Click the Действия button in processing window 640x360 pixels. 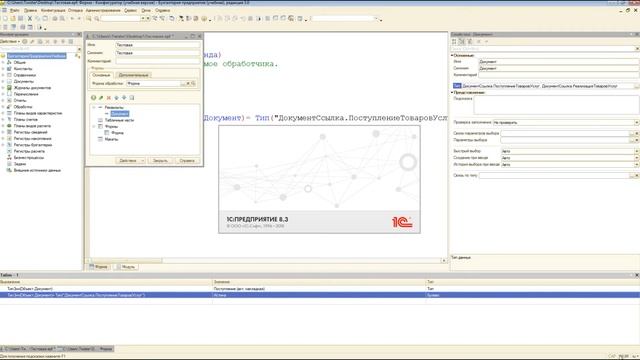click(130, 161)
